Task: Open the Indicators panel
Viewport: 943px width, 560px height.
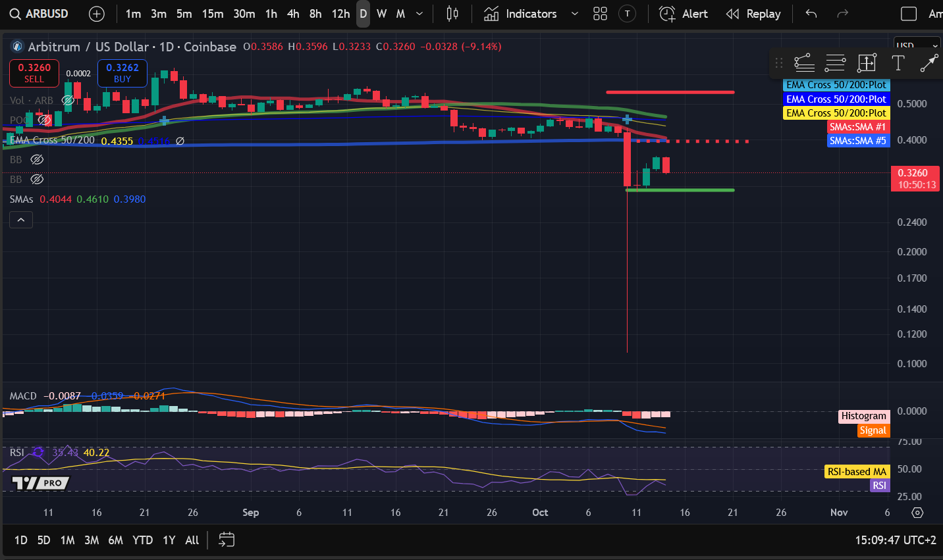Action: point(522,14)
